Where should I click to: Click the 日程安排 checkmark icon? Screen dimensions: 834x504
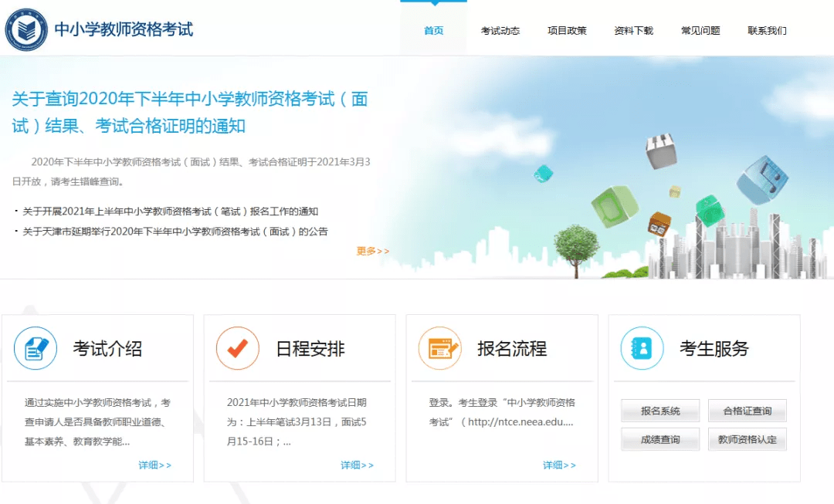(237, 348)
